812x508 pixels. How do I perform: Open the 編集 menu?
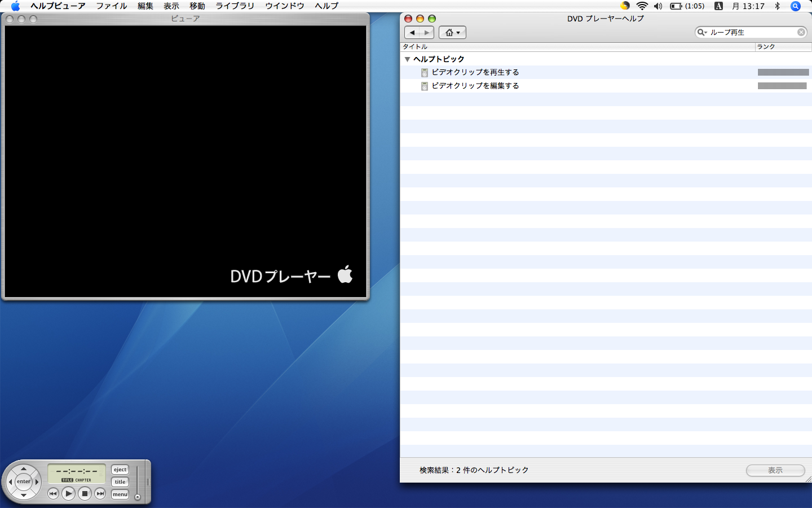click(x=145, y=6)
